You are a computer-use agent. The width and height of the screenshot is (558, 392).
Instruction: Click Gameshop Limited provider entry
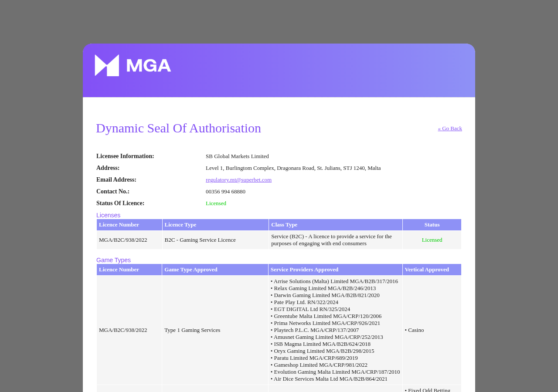click(319, 365)
